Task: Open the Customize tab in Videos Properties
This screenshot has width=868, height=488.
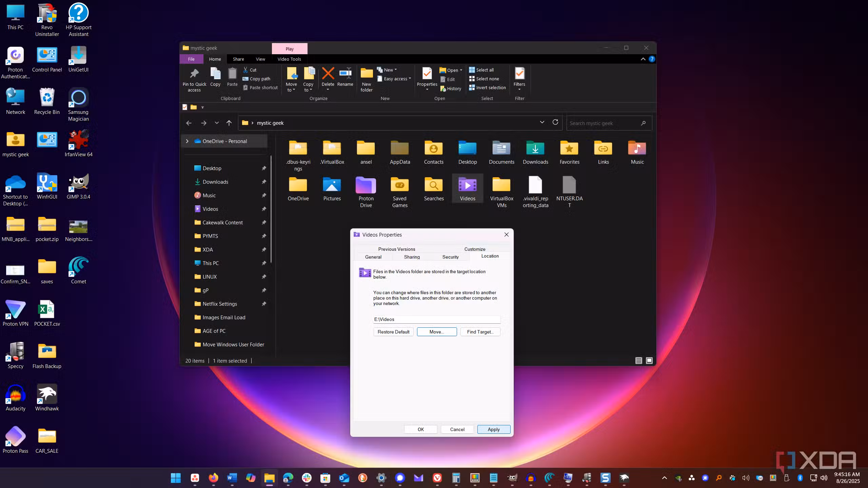Action: tap(475, 249)
